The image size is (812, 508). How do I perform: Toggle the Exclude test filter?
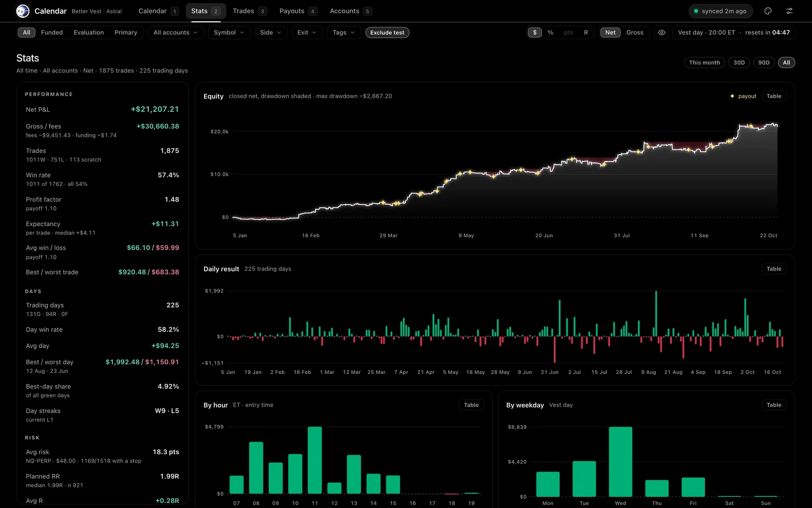click(387, 33)
